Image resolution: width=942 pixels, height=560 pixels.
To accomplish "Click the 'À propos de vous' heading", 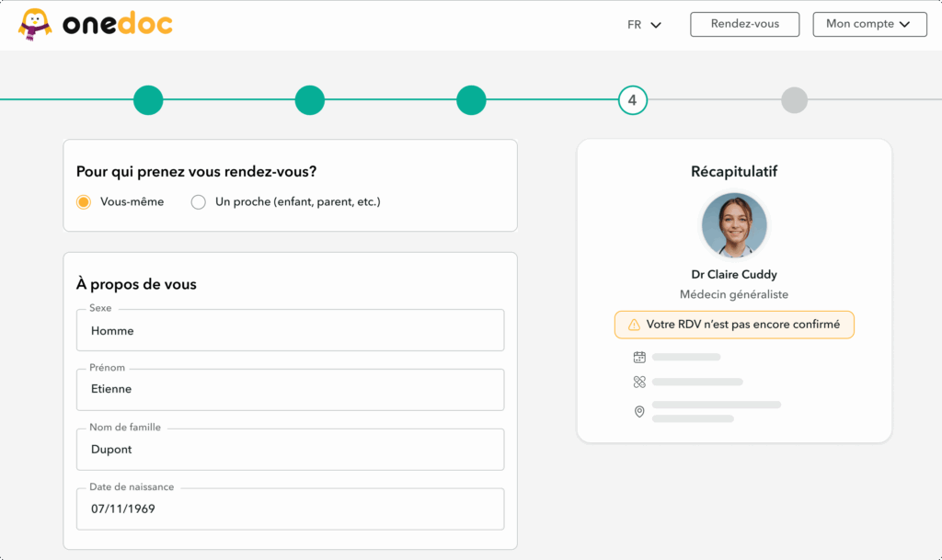I will (136, 284).
